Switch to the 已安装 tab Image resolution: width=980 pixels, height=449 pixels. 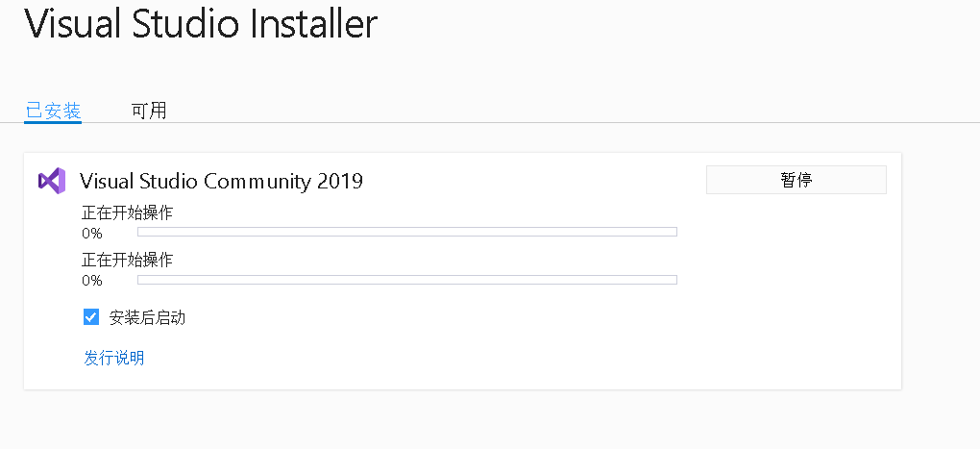[53, 111]
